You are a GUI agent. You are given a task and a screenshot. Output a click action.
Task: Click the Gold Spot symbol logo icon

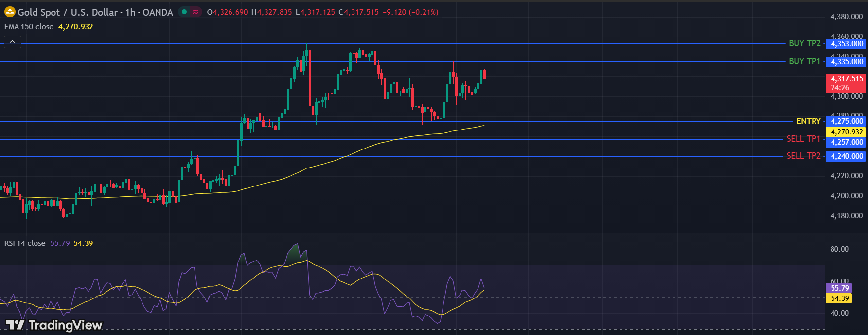coord(10,12)
